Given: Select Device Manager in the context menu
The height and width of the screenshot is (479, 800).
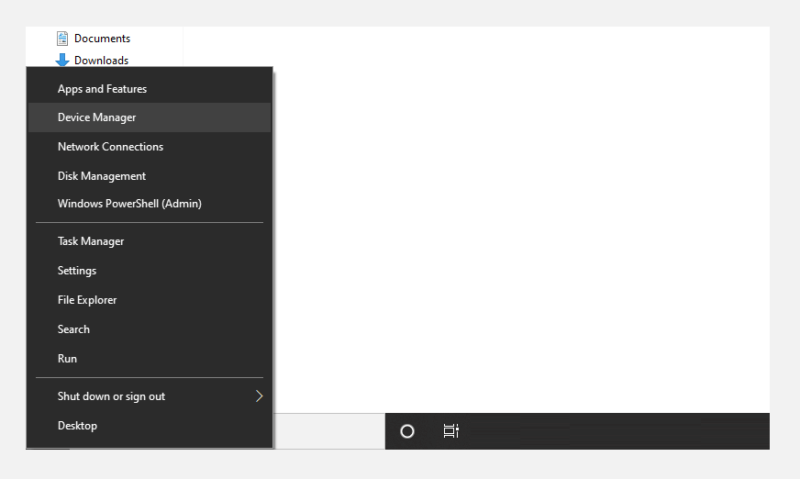Looking at the screenshot, I should (149, 117).
